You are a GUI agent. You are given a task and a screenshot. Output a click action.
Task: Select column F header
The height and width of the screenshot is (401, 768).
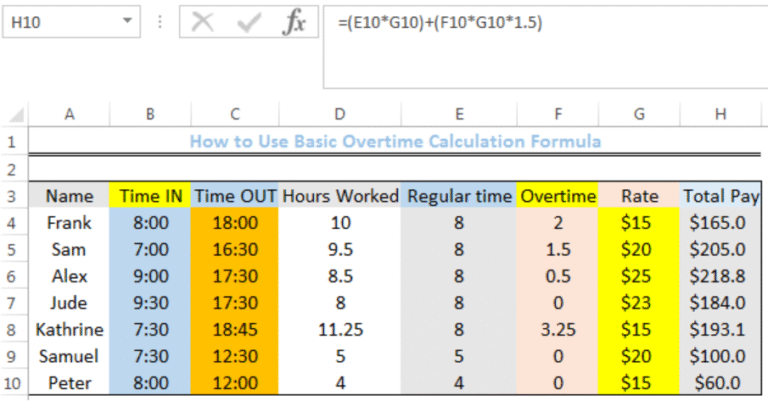(x=557, y=114)
